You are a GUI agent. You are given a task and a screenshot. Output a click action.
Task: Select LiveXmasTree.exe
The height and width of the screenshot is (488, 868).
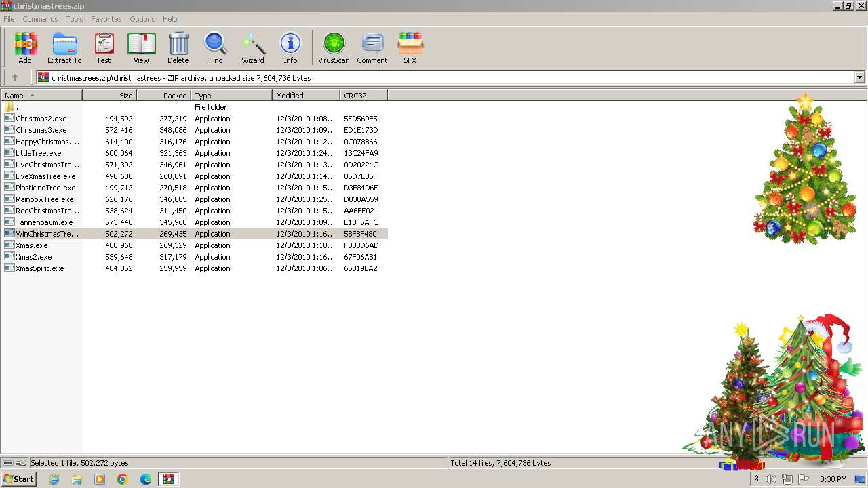tap(45, 176)
